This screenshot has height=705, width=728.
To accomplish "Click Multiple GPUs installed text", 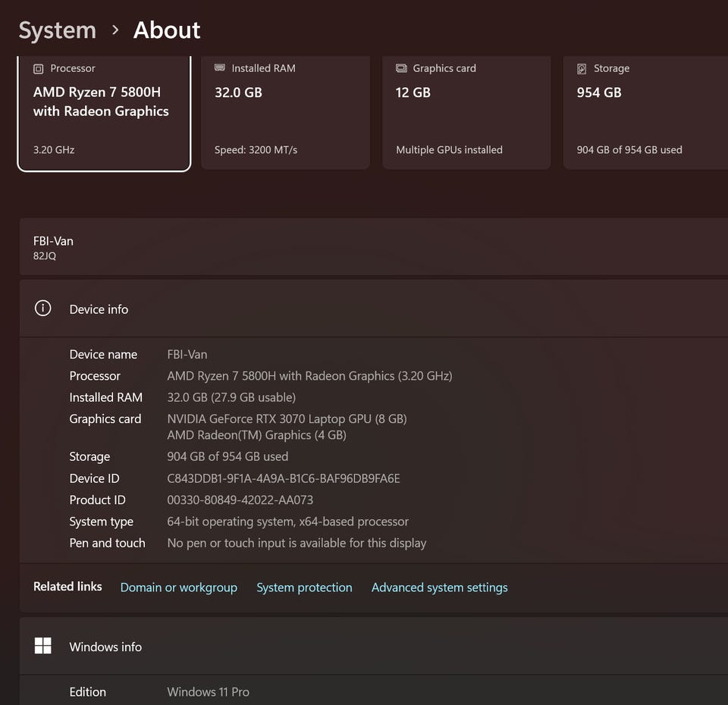I will [449, 150].
